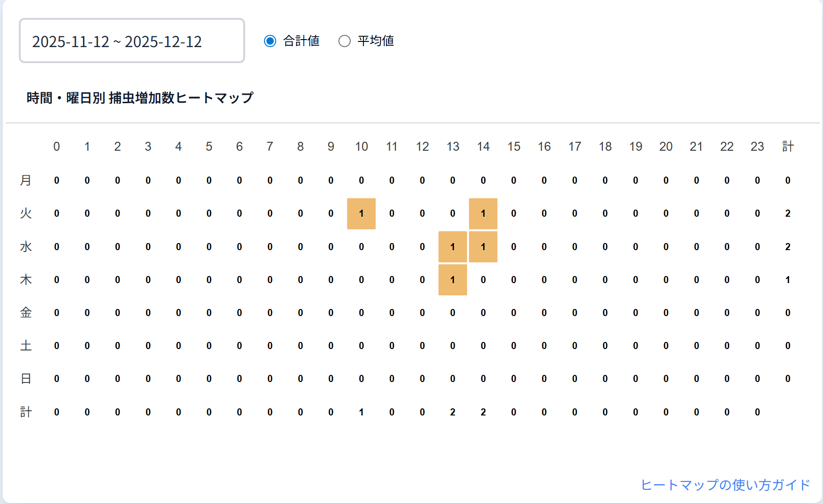Click the highlighted cell for 水 at hour 13
The width and height of the screenshot is (823, 504).
(x=453, y=246)
